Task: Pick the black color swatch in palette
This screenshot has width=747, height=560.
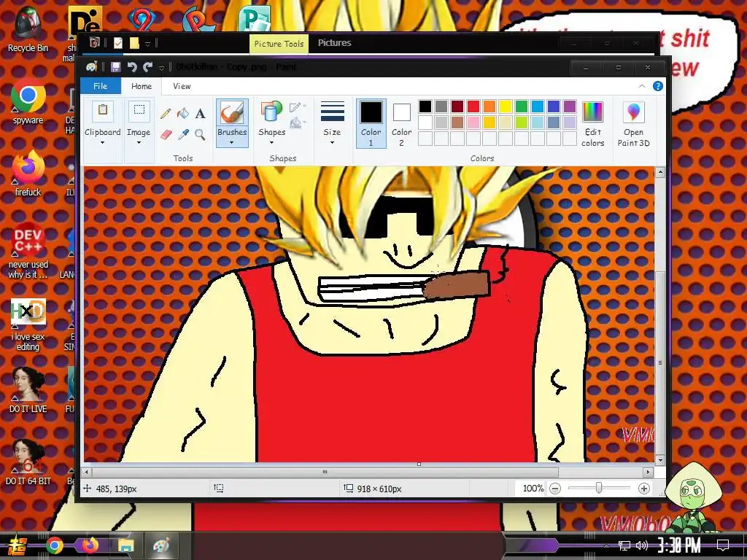Action: pyautogui.click(x=425, y=106)
